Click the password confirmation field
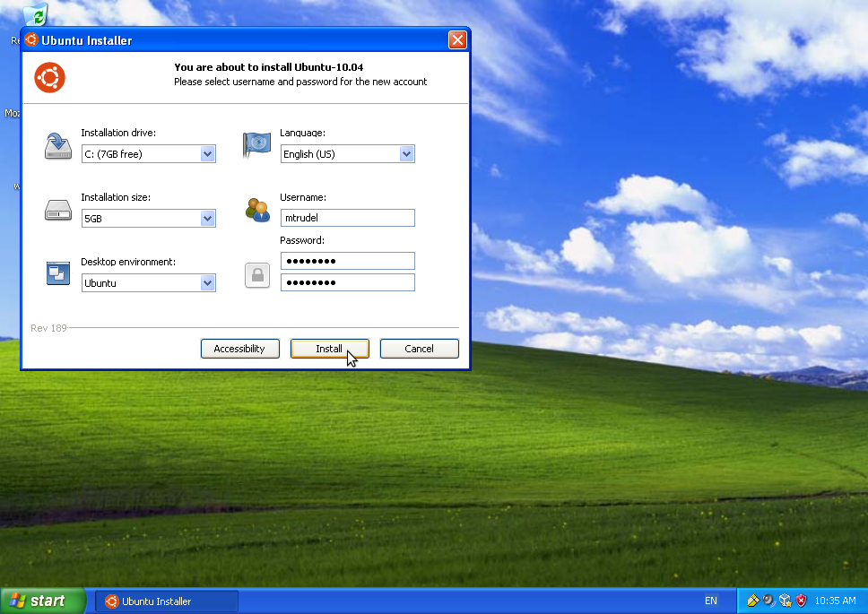 point(348,282)
